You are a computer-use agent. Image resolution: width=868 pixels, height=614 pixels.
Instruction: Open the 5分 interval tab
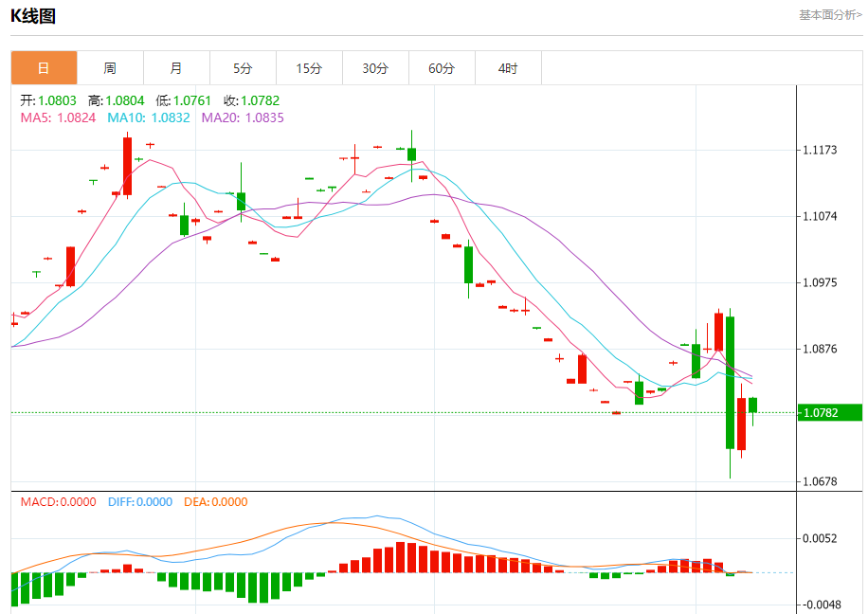click(x=243, y=68)
